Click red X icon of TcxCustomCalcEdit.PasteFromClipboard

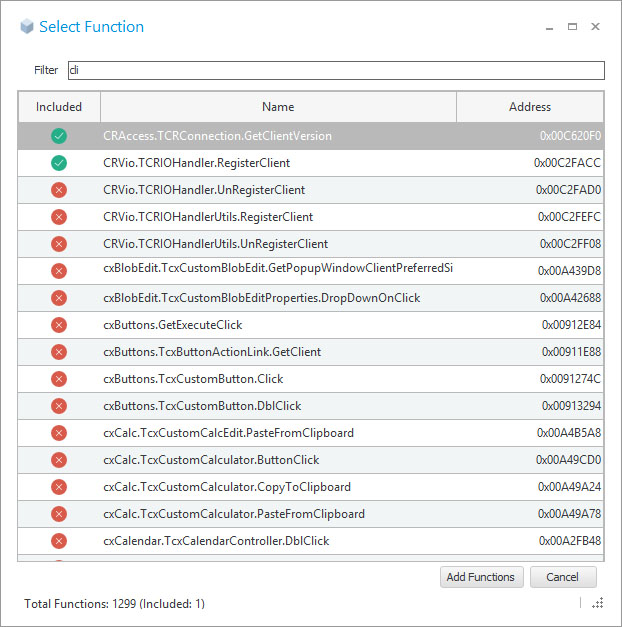[59, 433]
